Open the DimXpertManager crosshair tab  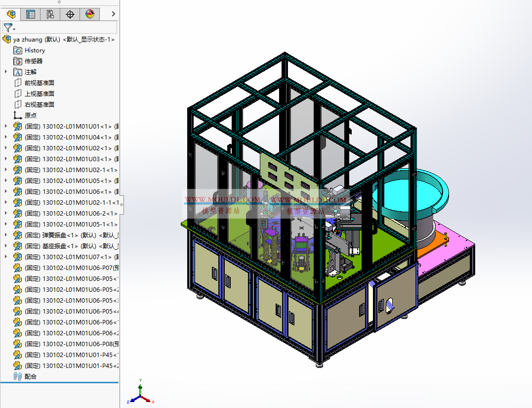pos(70,14)
